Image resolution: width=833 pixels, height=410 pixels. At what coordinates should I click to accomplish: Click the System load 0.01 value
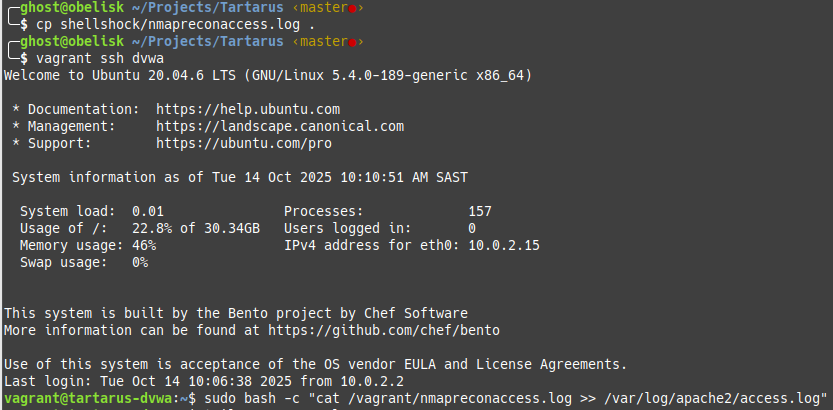point(148,211)
